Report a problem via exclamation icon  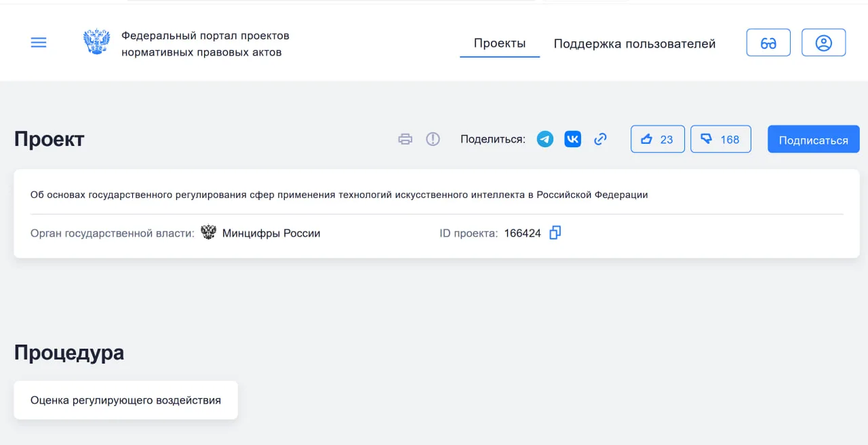(433, 139)
